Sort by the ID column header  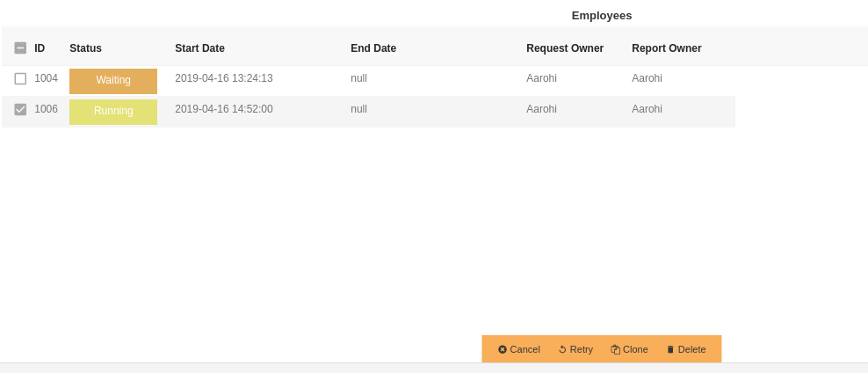tap(40, 48)
